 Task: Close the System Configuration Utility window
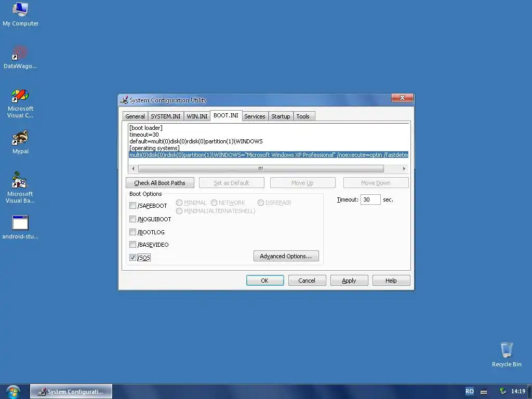[402, 98]
